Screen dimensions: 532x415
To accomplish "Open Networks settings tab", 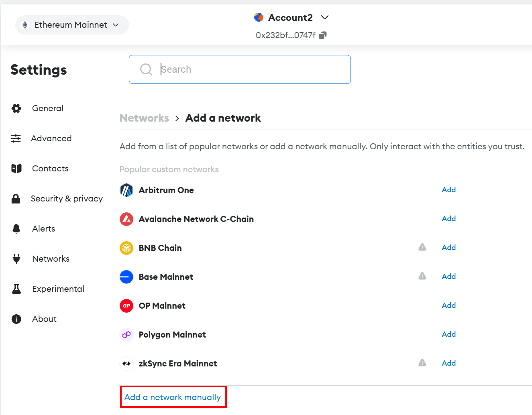I will [x=51, y=259].
